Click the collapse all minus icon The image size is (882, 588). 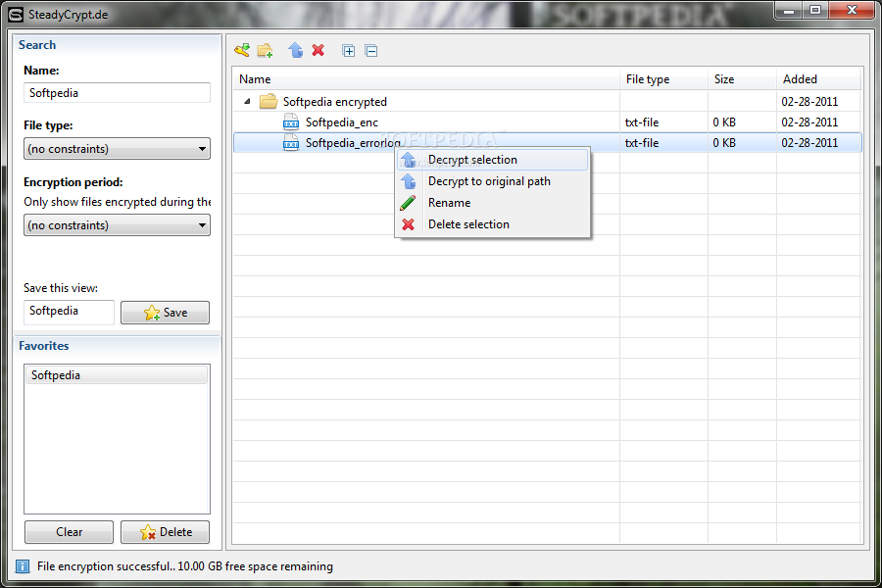pyautogui.click(x=371, y=51)
